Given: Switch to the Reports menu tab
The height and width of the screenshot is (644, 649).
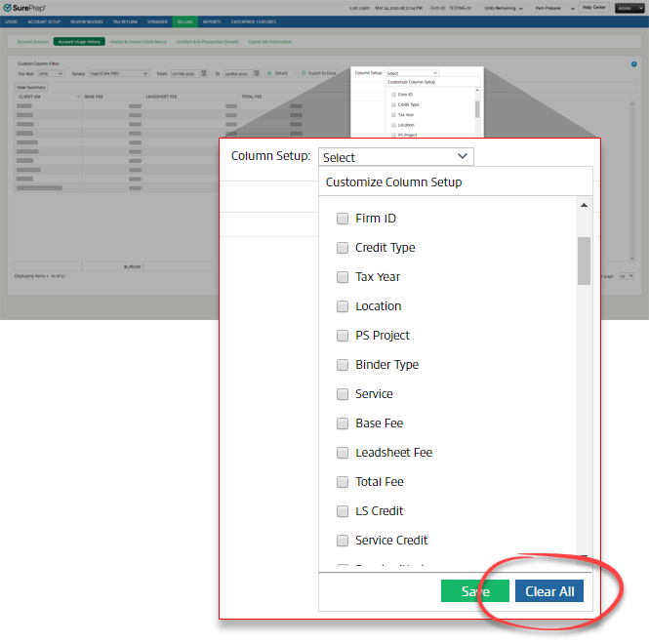Looking at the screenshot, I should click(212, 20).
